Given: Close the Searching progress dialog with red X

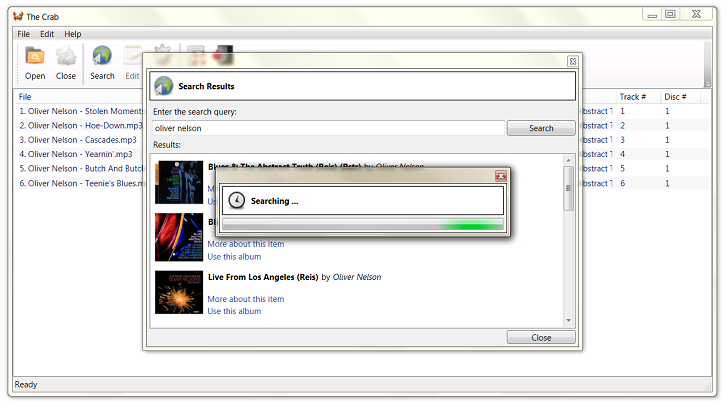Looking at the screenshot, I should [x=501, y=176].
